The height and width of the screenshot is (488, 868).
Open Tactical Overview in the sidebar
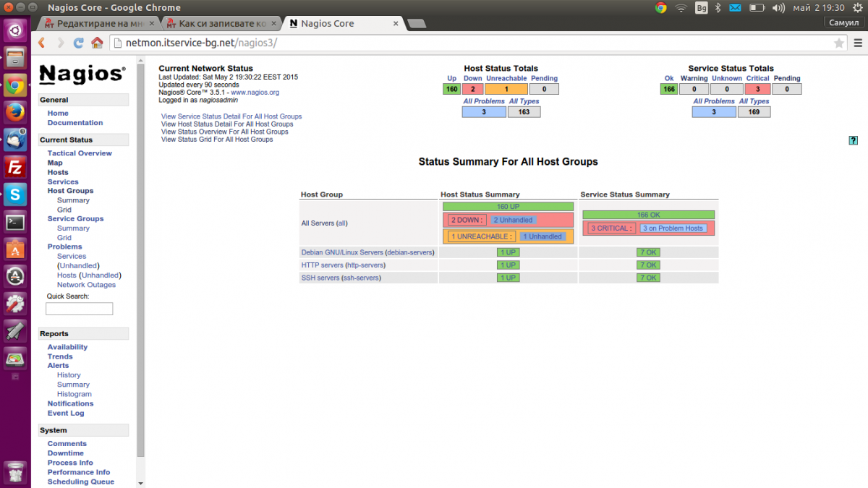click(x=80, y=153)
